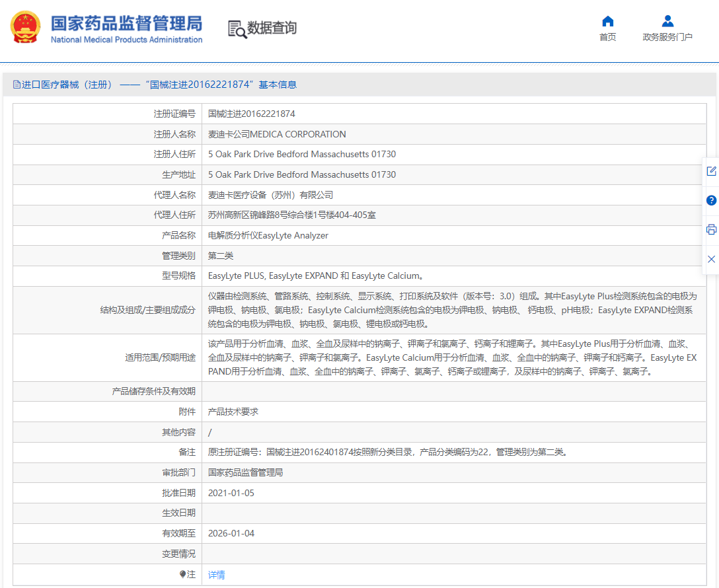Click the document icon beside 进口医疗器械 title
The image size is (719, 588).
tap(17, 85)
